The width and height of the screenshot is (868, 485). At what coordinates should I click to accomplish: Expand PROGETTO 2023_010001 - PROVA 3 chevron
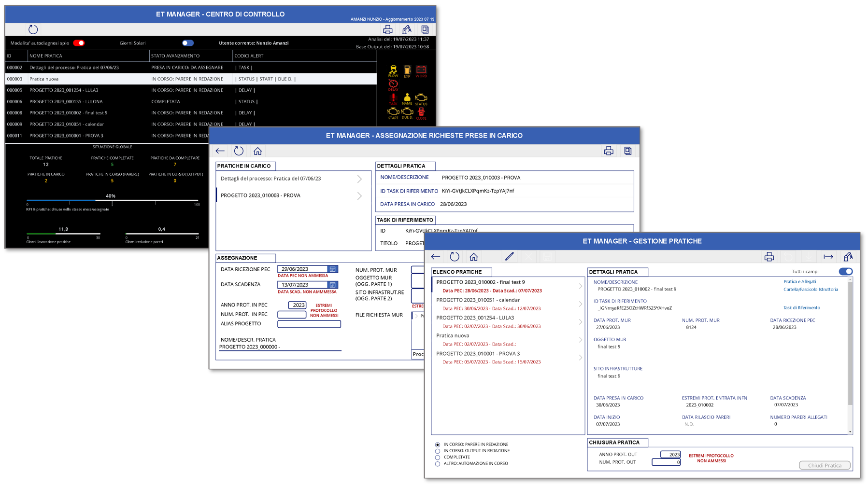tap(580, 358)
